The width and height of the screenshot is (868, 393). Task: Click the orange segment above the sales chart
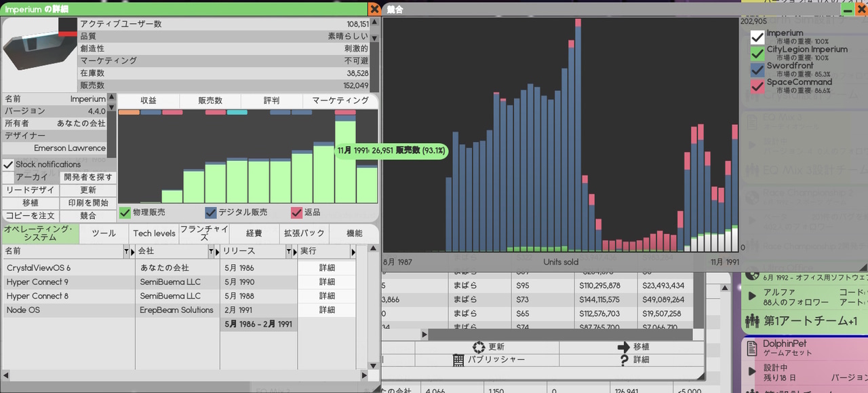click(129, 112)
